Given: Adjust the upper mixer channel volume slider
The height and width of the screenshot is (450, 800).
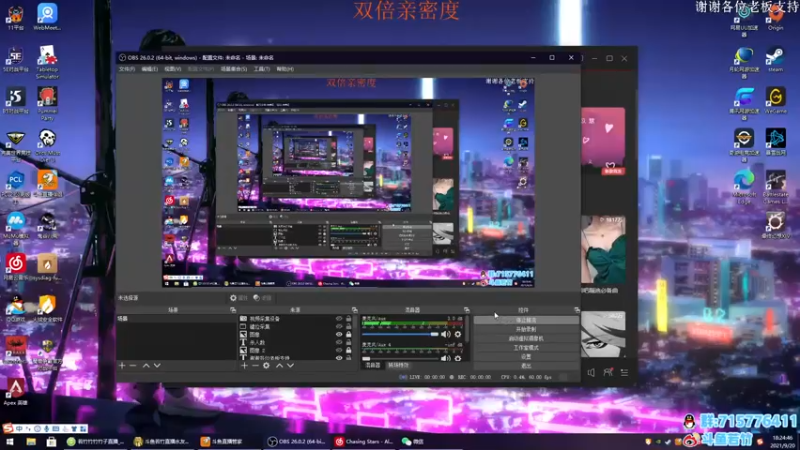Looking at the screenshot, I should (400, 334).
